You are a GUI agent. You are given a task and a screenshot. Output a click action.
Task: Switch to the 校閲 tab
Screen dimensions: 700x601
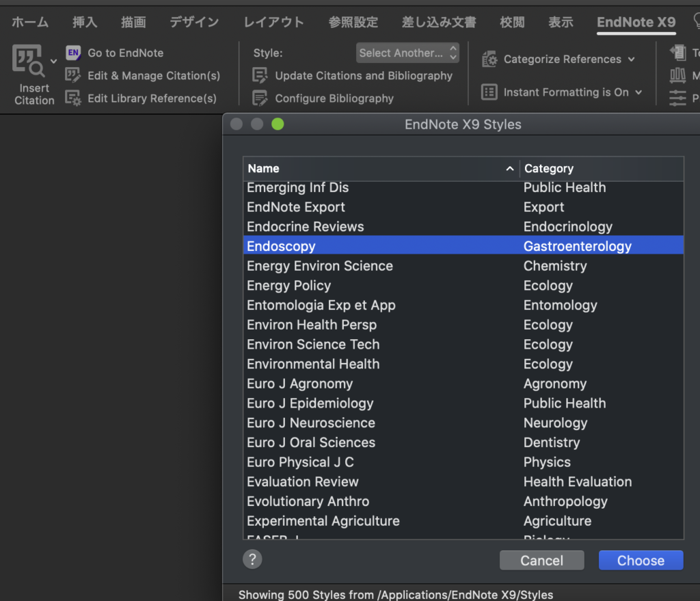pyautogui.click(x=512, y=22)
